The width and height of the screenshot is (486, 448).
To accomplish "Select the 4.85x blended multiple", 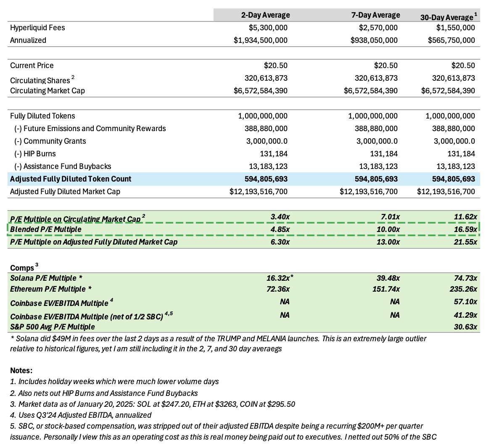I will [x=280, y=229].
